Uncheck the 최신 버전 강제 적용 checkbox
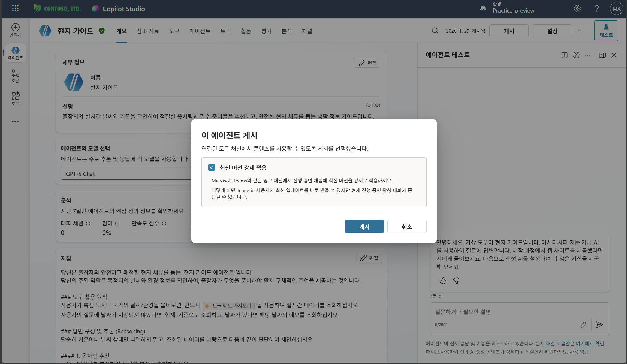Viewport: 627px width, 364px height. (x=212, y=167)
